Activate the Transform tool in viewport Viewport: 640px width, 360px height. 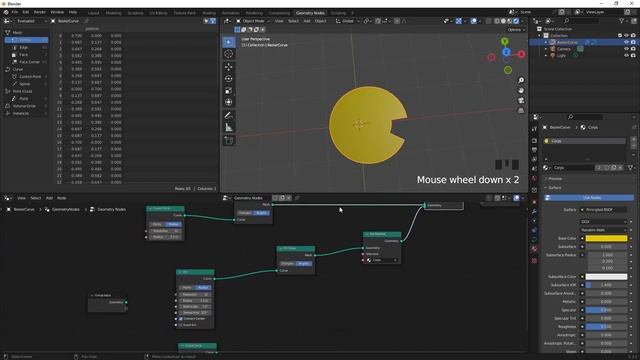[229, 102]
